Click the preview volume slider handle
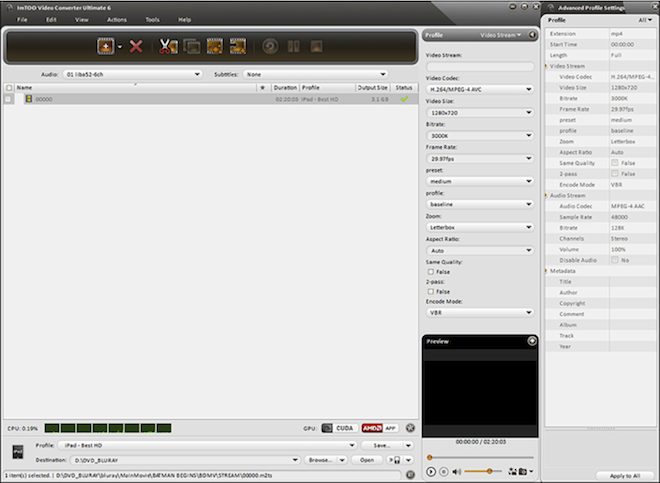The image size is (660, 483). tap(490, 471)
